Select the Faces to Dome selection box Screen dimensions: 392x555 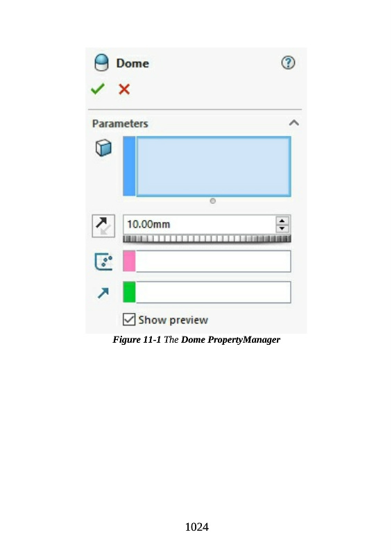click(x=207, y=166)
